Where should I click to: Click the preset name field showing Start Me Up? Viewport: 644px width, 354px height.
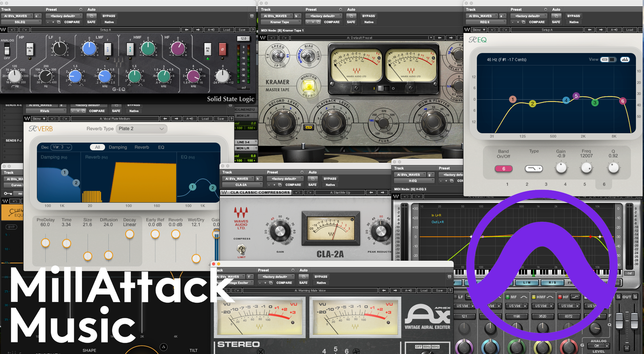pyautogui.click(x=340, y=192)
